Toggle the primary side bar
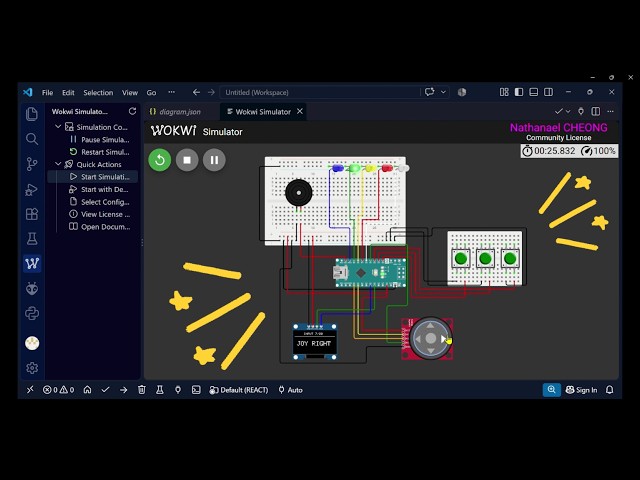Viewport: 640px width, 480px height. (519, 92)
